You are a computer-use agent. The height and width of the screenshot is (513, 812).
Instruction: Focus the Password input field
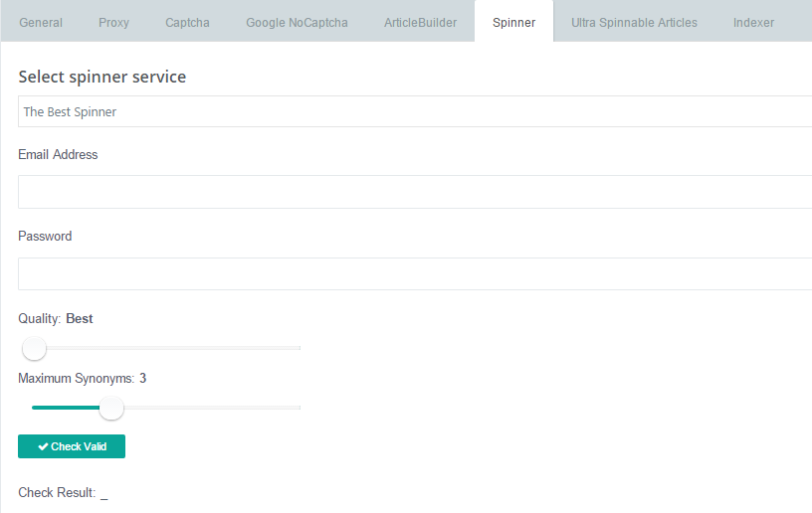pyautogui.click(x=415, y=273)
